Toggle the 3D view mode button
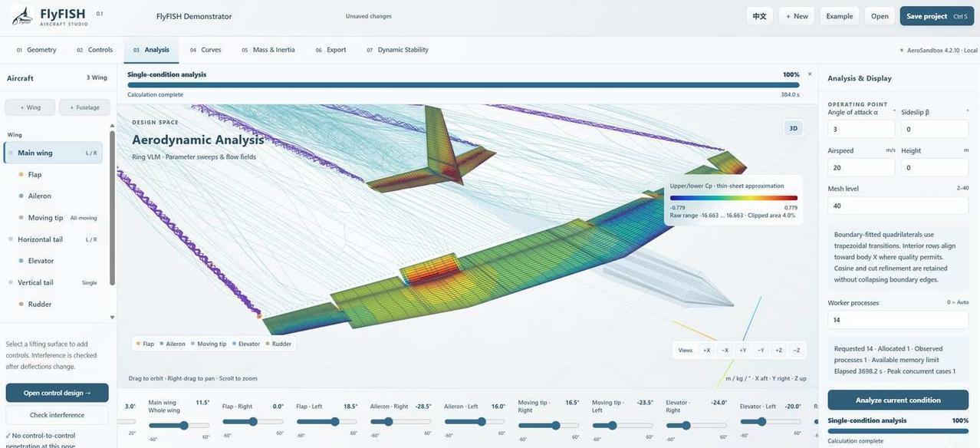Image resolution: width=980 pixels, height=448 pixels. (x=794, y=128)
